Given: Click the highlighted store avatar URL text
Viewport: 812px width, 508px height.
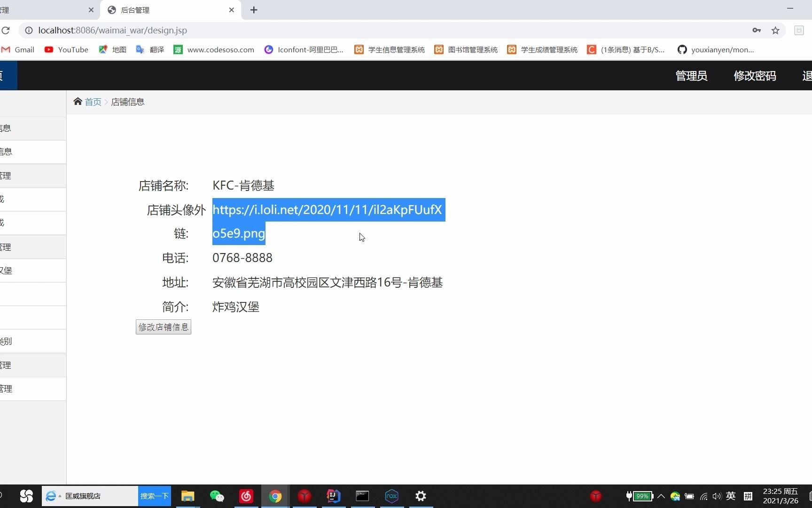Looking at the screenshot, I should [x=328, y=222].
